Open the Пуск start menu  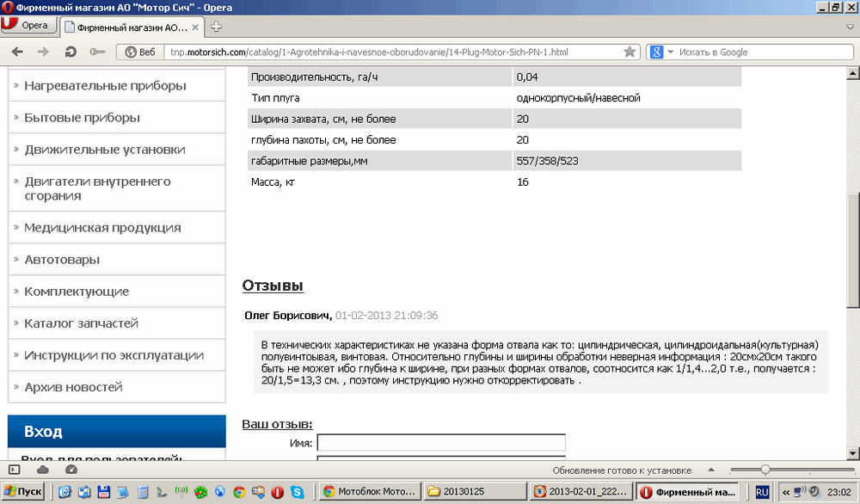click(22, 491)
